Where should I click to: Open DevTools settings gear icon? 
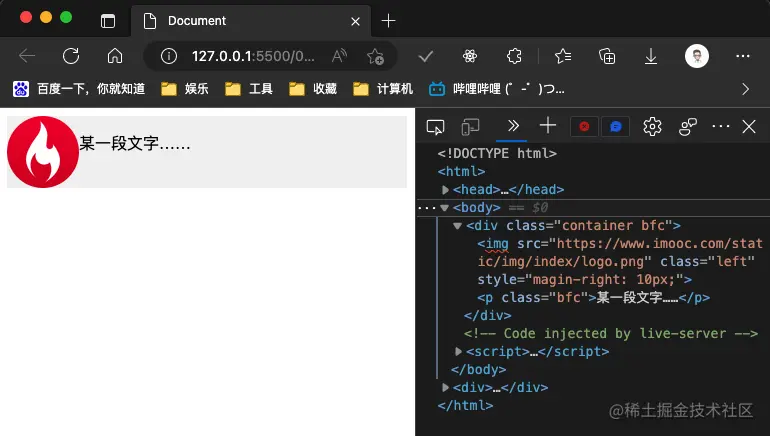pyautogui.click(x=652, y=127)
